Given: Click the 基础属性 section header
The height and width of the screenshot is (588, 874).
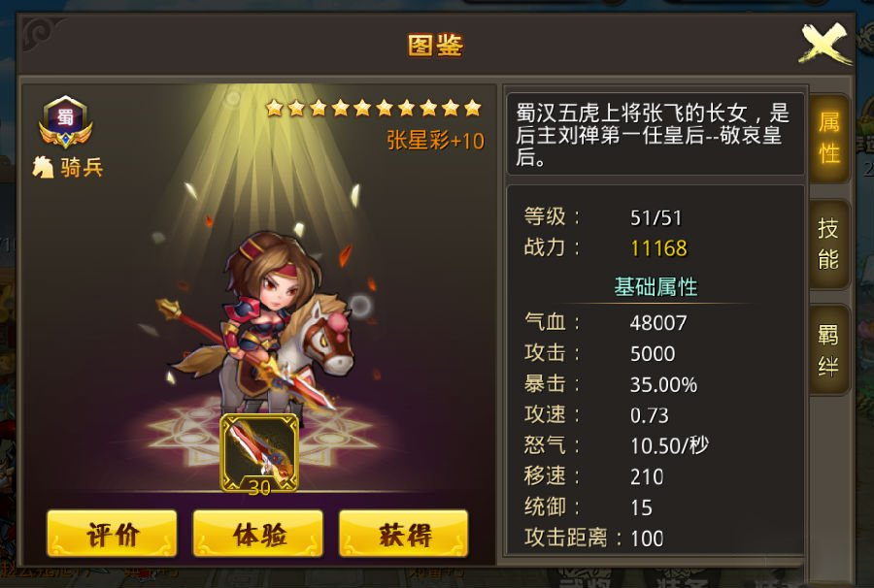Looking at the screenshot, I should point(655,287).
